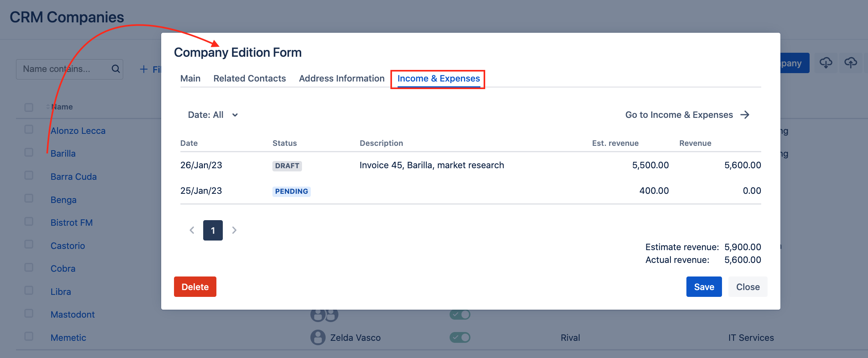Click the arrow next to Go to Income & Expenses
This screenshot has height=358, width=868.
745,115
